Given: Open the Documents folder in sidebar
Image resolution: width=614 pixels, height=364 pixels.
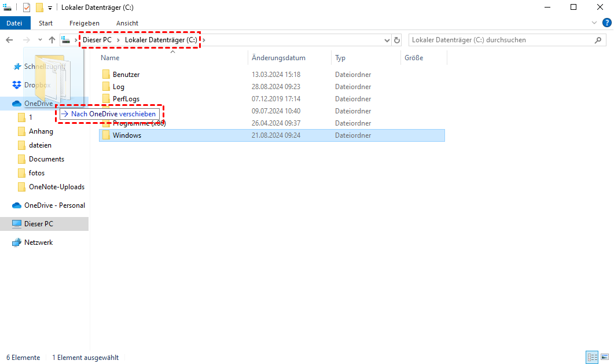Looking at the screenshot, I should (46, 159).
